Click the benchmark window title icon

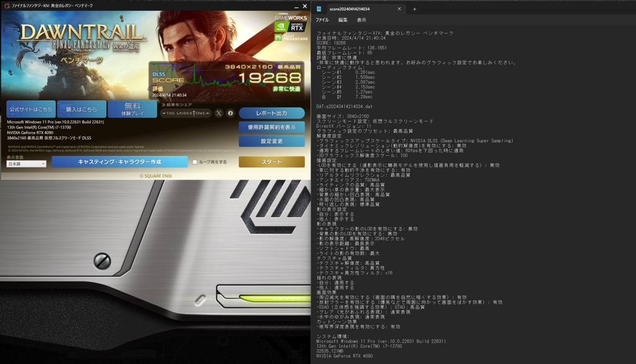(x=7, y=6)
